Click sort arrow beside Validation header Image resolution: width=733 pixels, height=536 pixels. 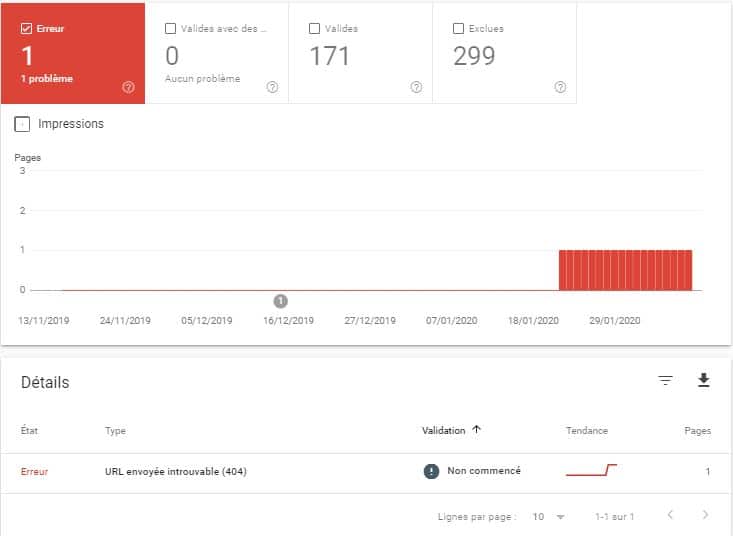coord(476,429)
